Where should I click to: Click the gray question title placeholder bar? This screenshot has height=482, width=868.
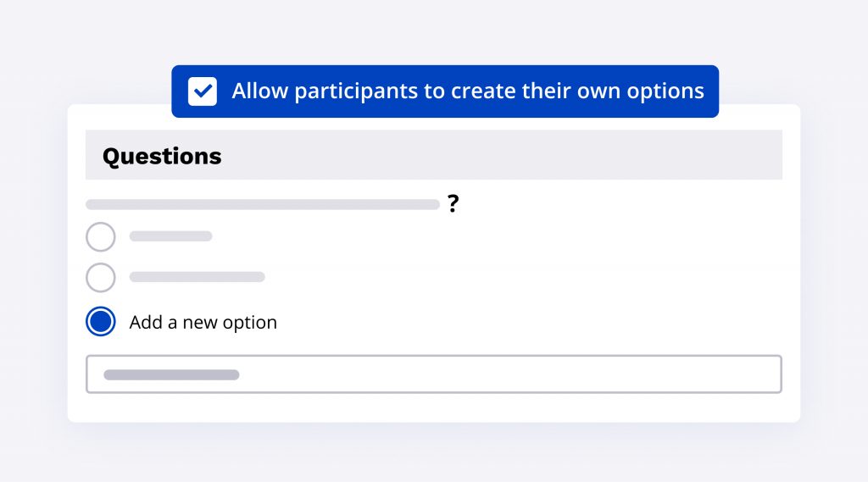(x=263, y=204)
